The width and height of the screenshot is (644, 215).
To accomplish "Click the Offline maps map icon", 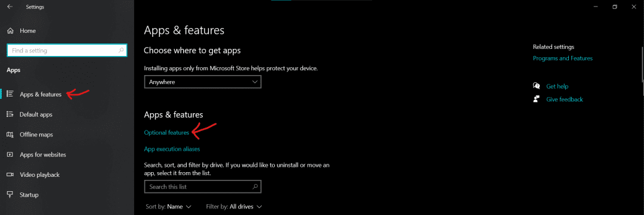I will pyautogui.click(x=11, y=135).
